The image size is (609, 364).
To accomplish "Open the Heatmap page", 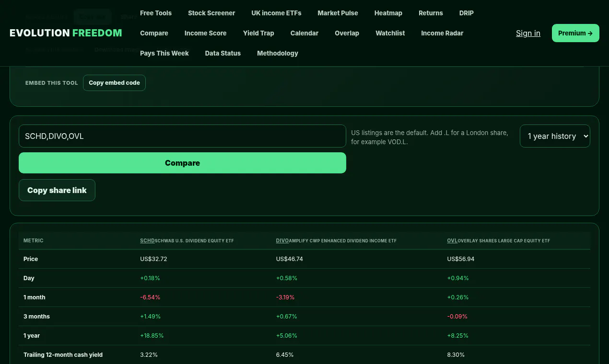I will 388,13.
